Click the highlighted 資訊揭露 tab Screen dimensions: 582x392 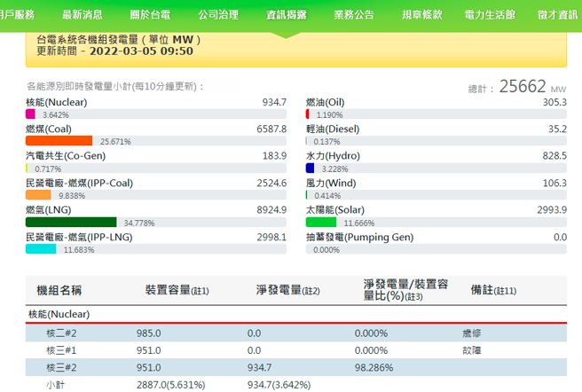coord(287,15)
